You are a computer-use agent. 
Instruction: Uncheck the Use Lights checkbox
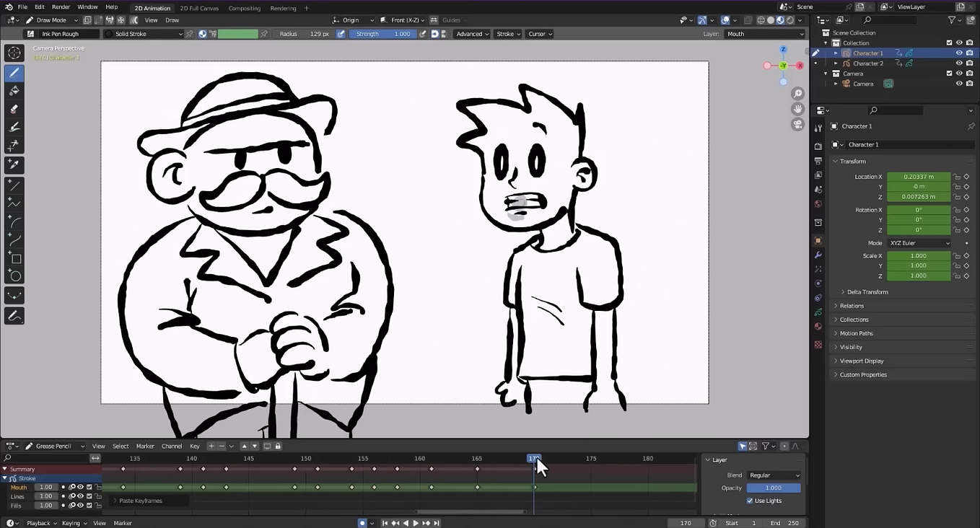[x=750, y=501]
